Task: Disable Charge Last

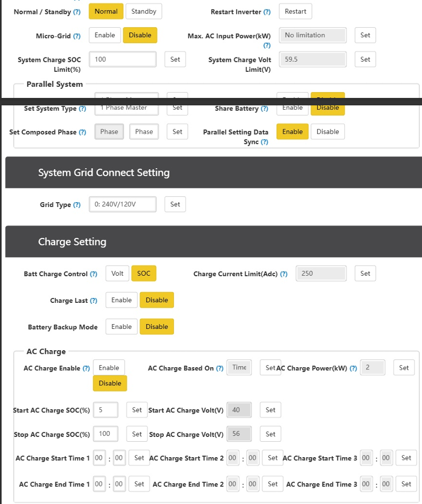Action: pyautogui.click(x=156, y=300)
